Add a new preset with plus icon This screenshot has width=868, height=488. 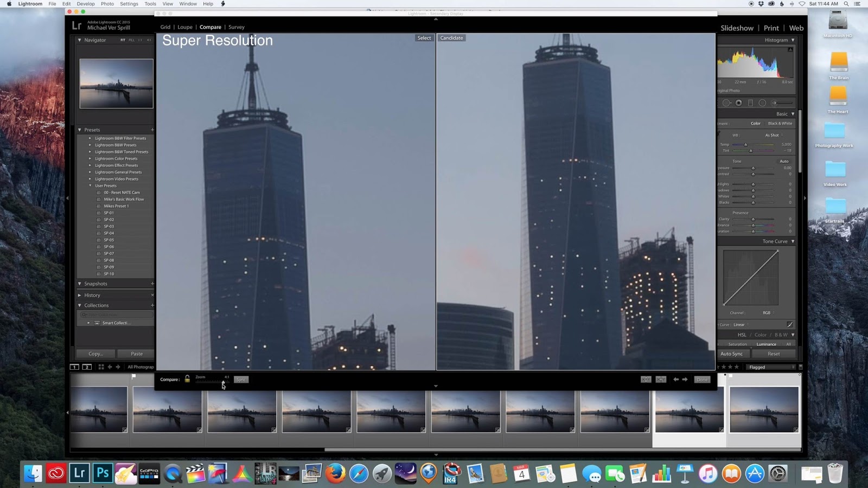152,130
